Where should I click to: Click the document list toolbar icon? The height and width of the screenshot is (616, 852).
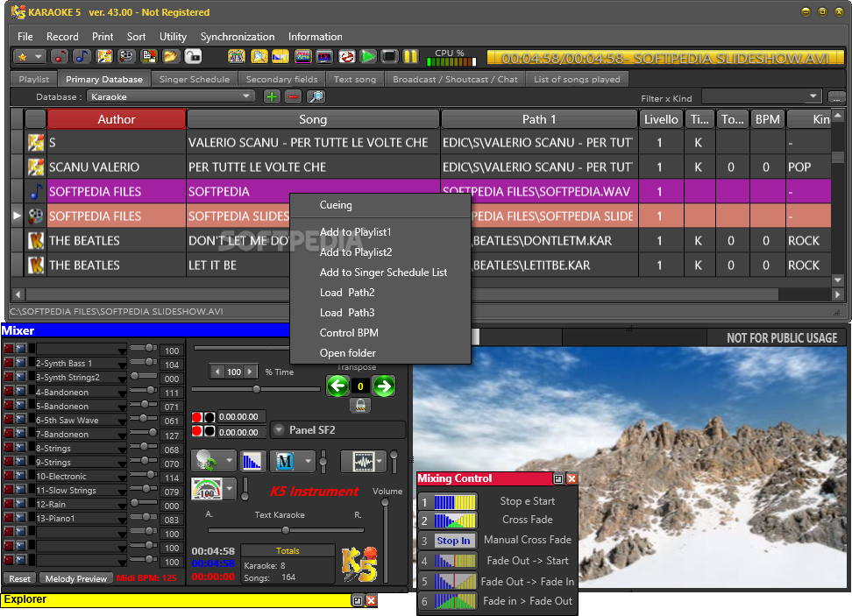click(x=148, y=56)
